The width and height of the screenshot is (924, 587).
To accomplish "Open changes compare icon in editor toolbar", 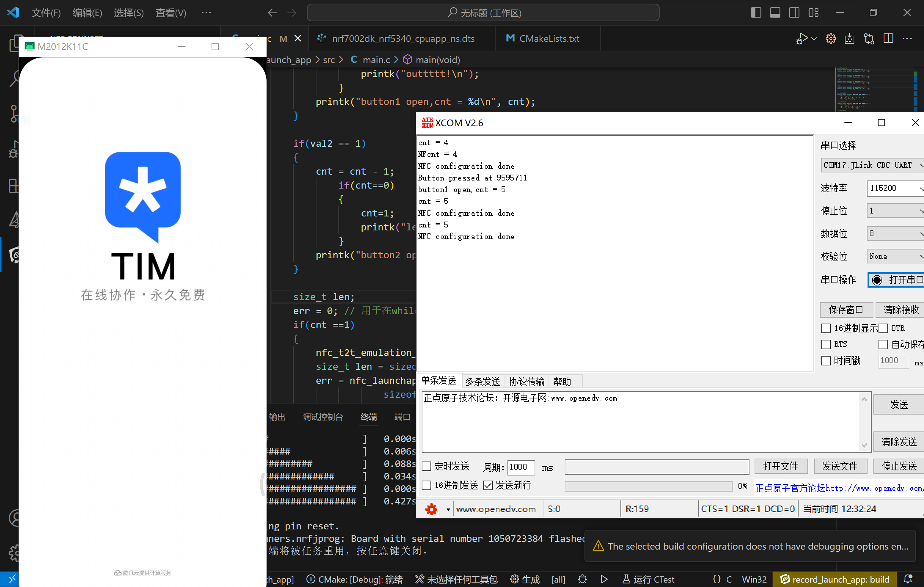I will click(869, 39).
